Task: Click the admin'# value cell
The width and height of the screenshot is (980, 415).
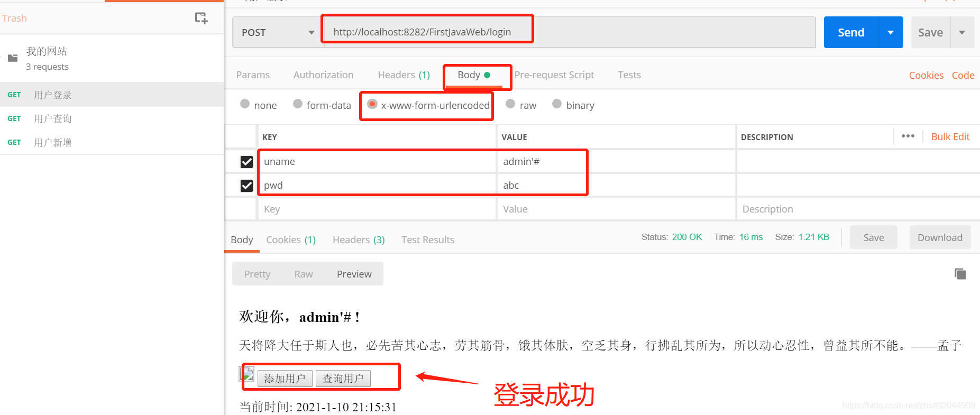Action: click(616, 162)
